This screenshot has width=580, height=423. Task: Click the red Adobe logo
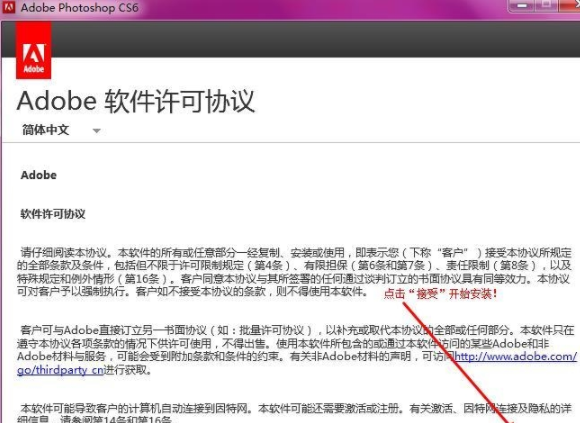click(33, 50)
